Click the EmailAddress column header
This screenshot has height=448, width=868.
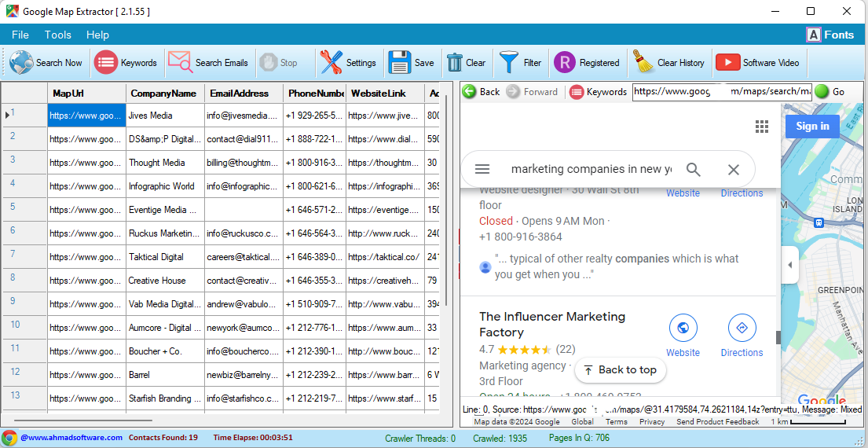click(244, 94)
